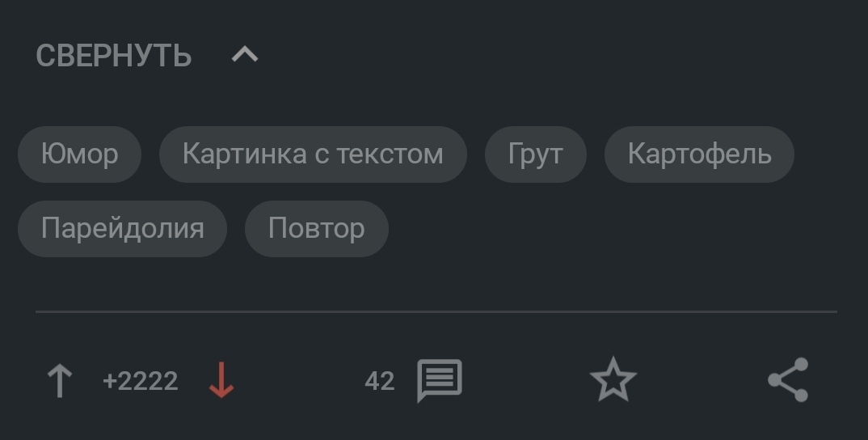
Task: Choose the Грут tag chip
Action: tap(535, 154)
